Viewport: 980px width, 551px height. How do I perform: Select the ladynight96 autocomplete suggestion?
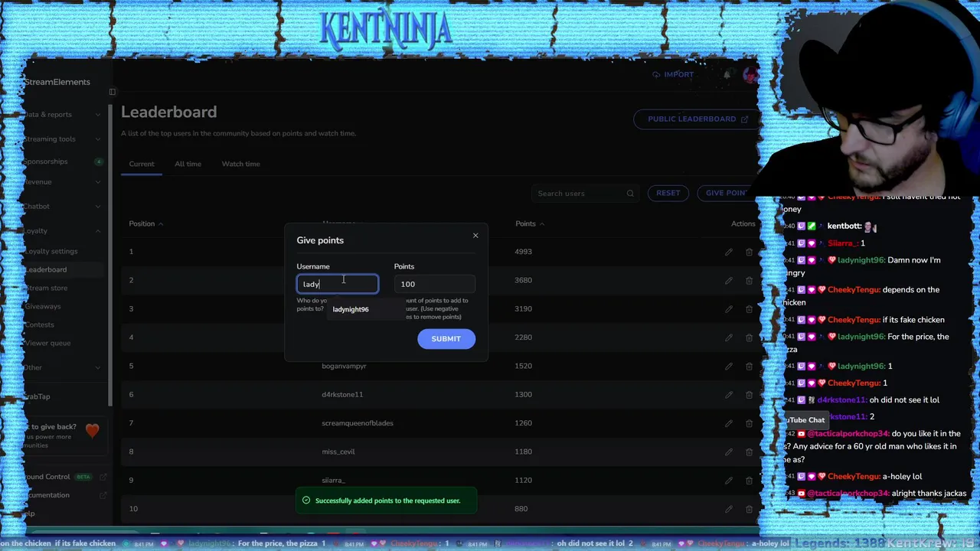point(351,309)
